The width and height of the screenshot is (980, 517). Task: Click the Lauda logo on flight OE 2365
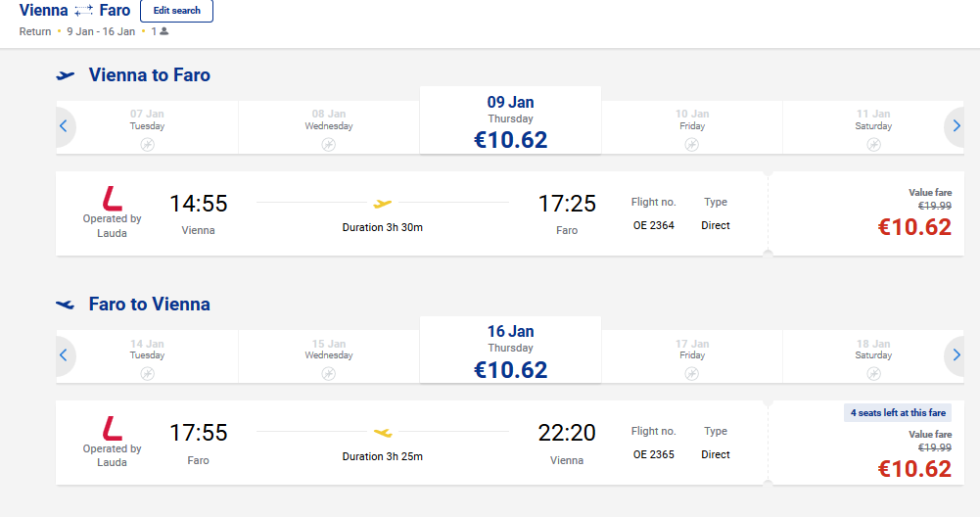tap(113, 428)
